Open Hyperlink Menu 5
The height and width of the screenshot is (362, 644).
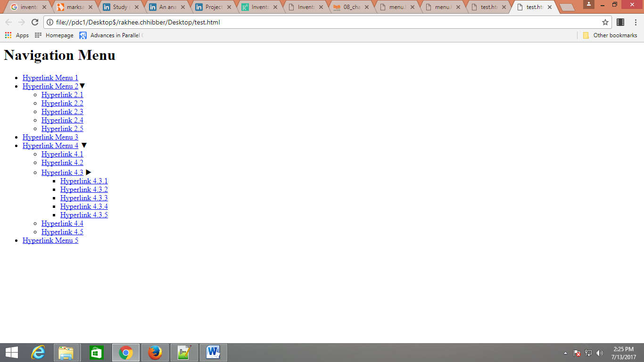(50, 240)
